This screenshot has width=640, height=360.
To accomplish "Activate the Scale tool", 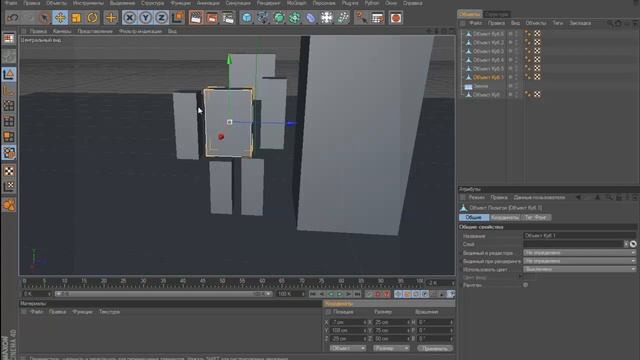I will coord(76,18).
